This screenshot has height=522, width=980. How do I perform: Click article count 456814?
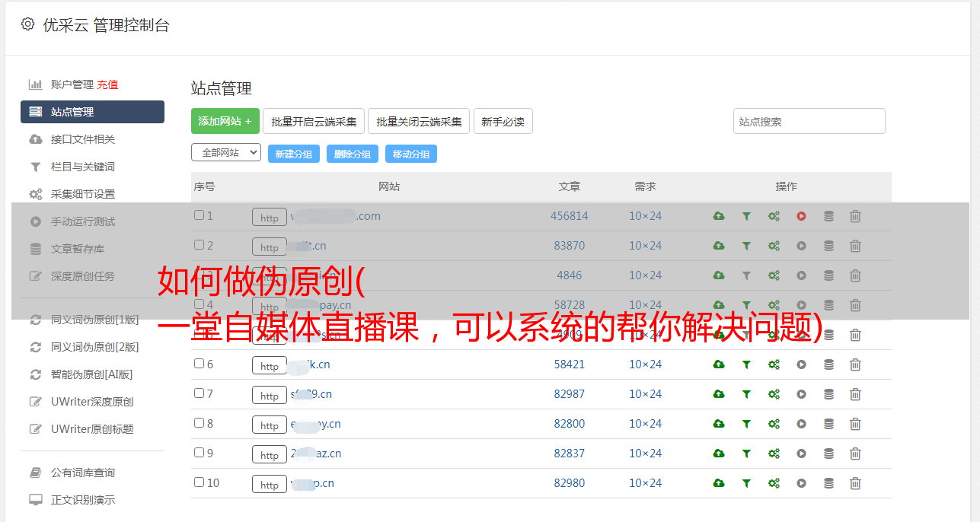[570, 216]
